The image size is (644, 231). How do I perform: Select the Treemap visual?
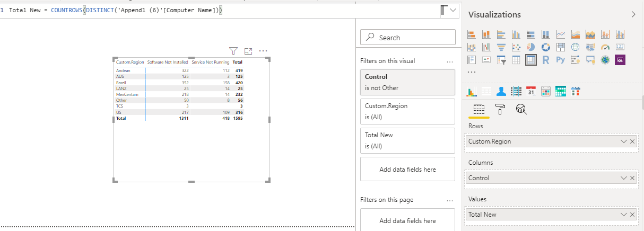[x=561, y=47]
